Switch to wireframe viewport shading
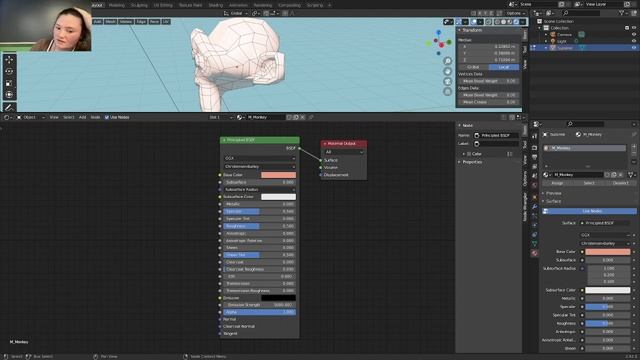The height and width of the screenshot is (360, 640). pos(497,22)
